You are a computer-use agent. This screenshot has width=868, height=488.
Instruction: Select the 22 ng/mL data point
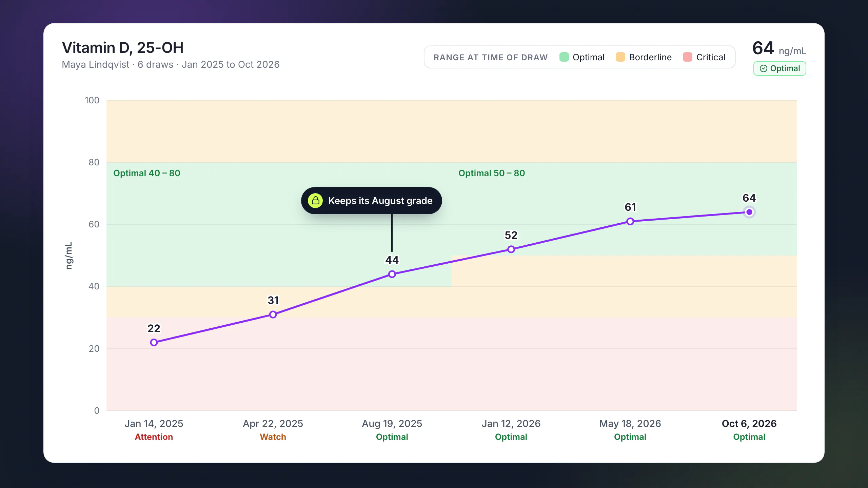point(154,342)
